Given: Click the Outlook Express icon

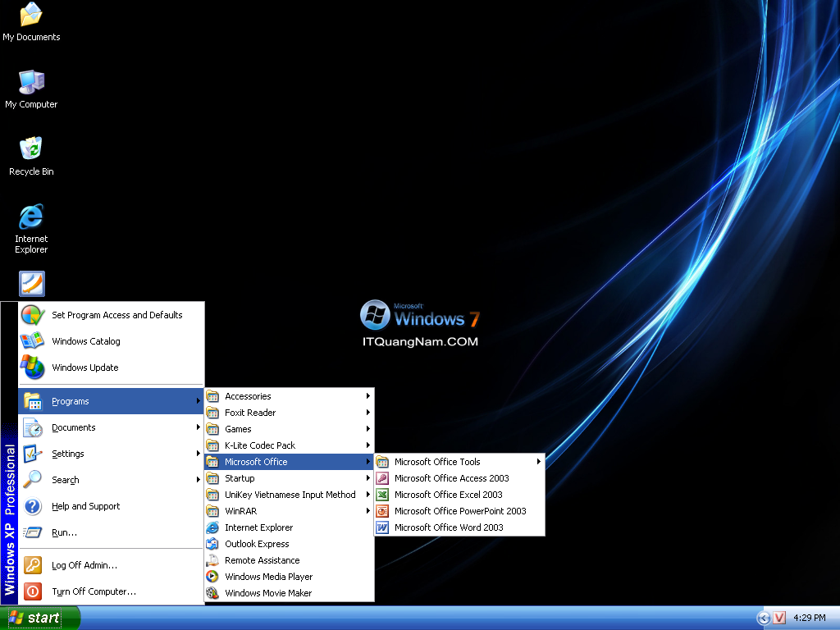Looking at the screenshot, I should point(212,544).
